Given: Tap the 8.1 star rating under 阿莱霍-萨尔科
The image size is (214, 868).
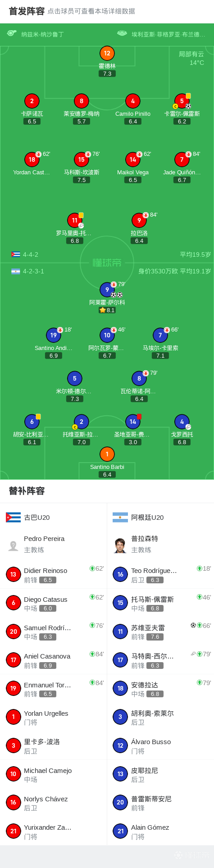Looking at the screenshot, I should point(107,310).
